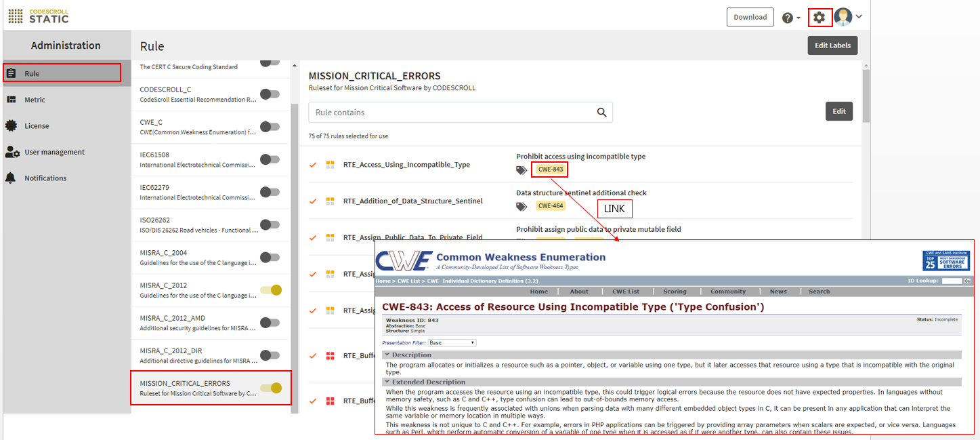Click the search magnifier icon
Viewport: 980px width, 440px height.
click(601, 113)
